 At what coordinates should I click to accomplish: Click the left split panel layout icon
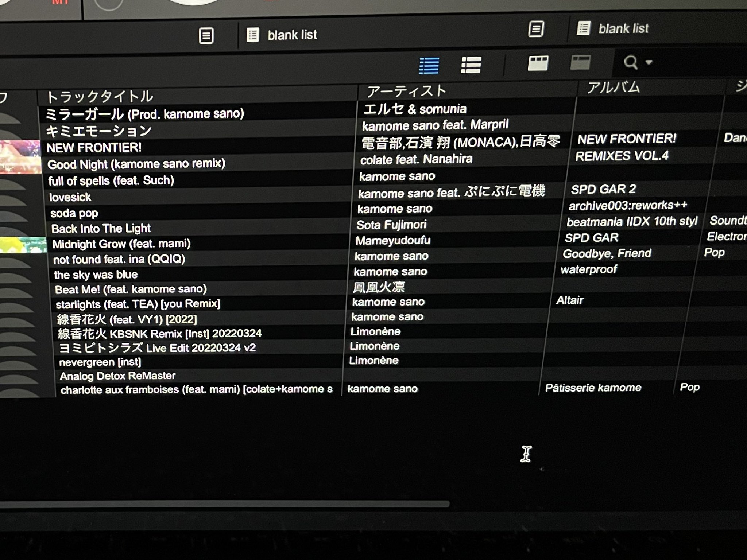[538, 63]
